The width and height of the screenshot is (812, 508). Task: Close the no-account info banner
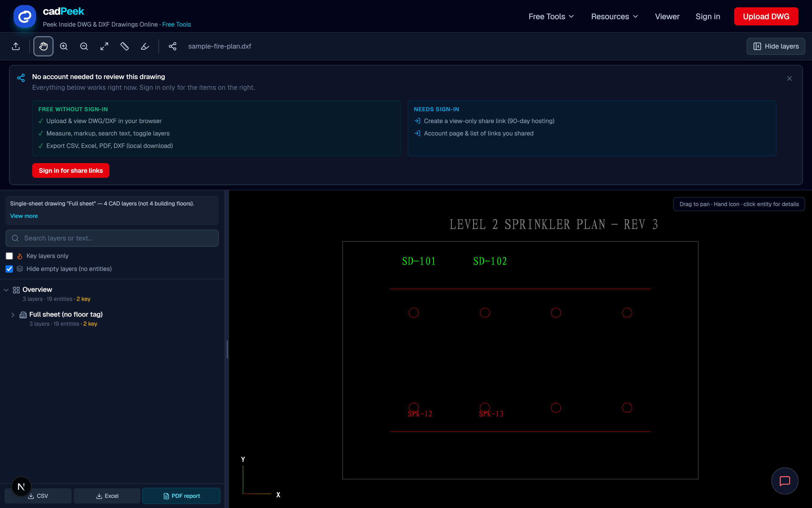click(x=789, y=78)
